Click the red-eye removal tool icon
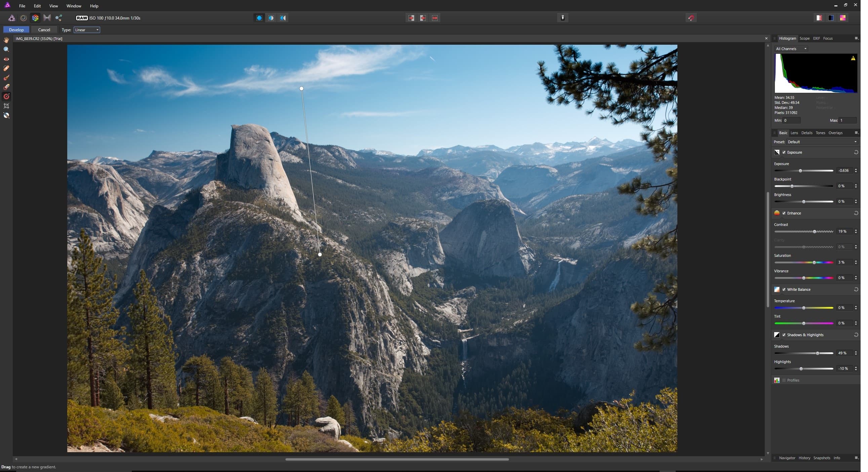 pos(6,58)
